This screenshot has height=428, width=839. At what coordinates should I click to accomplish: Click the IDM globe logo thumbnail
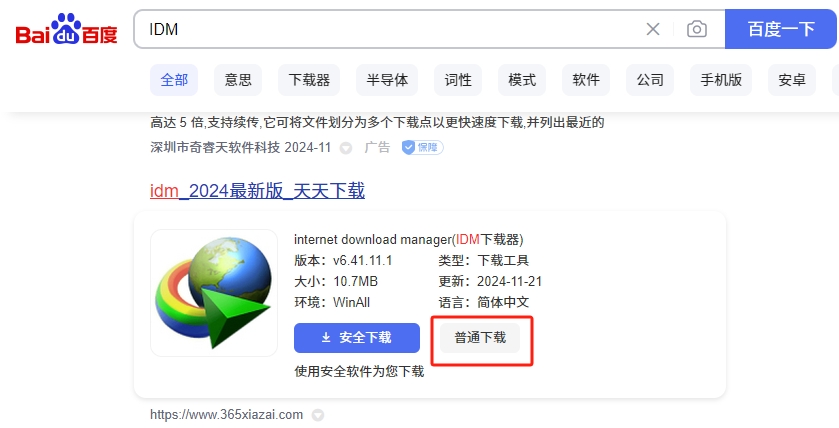(214, 293)
